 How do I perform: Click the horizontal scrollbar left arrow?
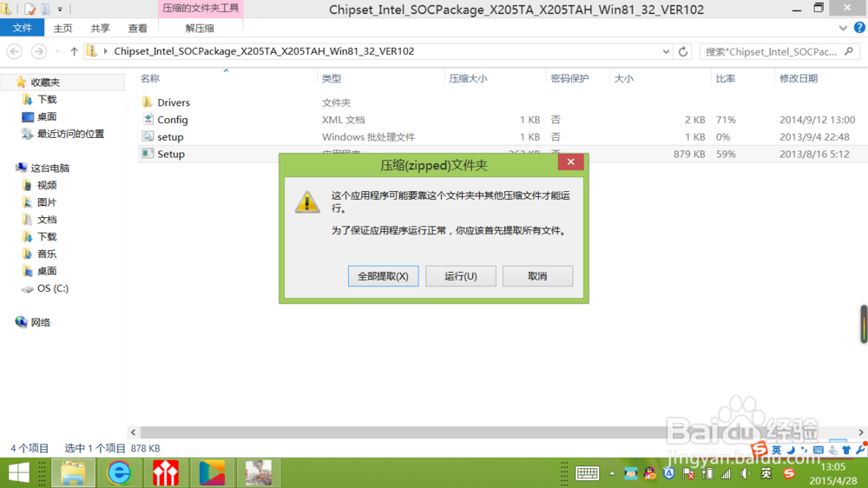coord(133,432)
